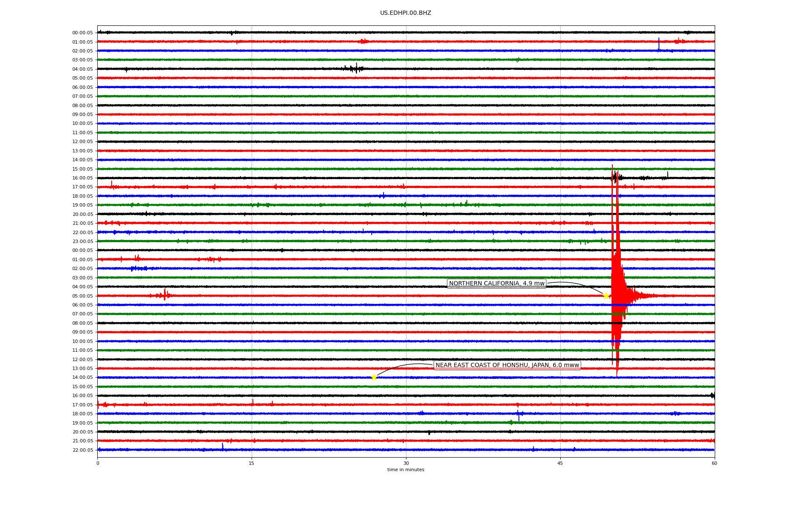The image size is (812, 508).
Task: Click the first 04:00:05 time label
Action: [x=82, y=69]
